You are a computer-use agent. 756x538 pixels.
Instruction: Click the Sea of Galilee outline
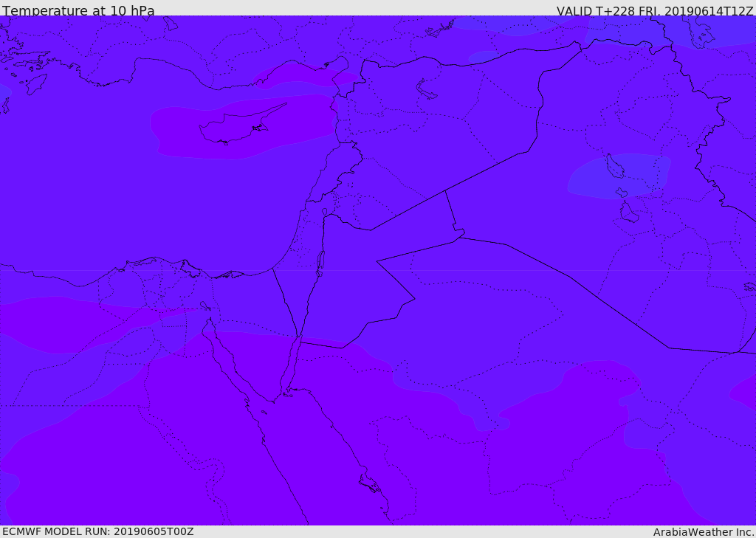pyautogui.click(x=324, y=212)
